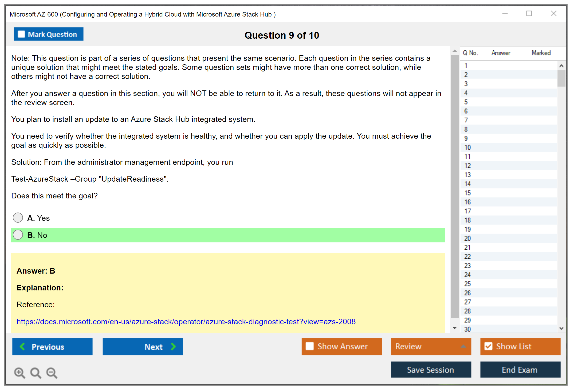Click the left arrow on the Previous button
The image size is (574, 392).
click(22, 346)
